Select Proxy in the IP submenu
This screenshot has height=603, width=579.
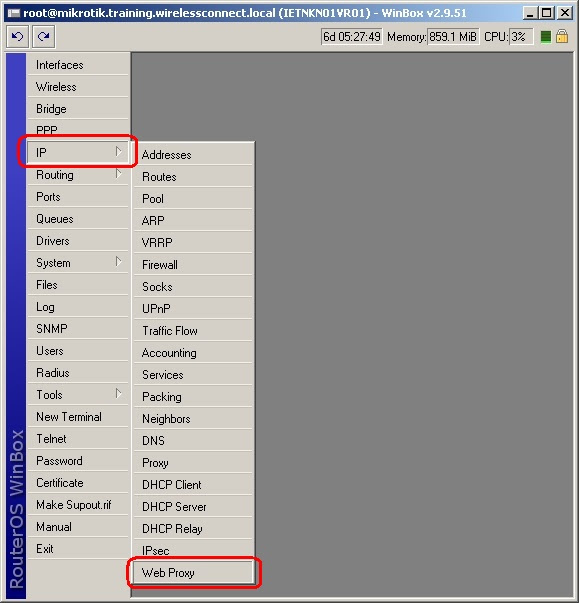tap(193, 463)
